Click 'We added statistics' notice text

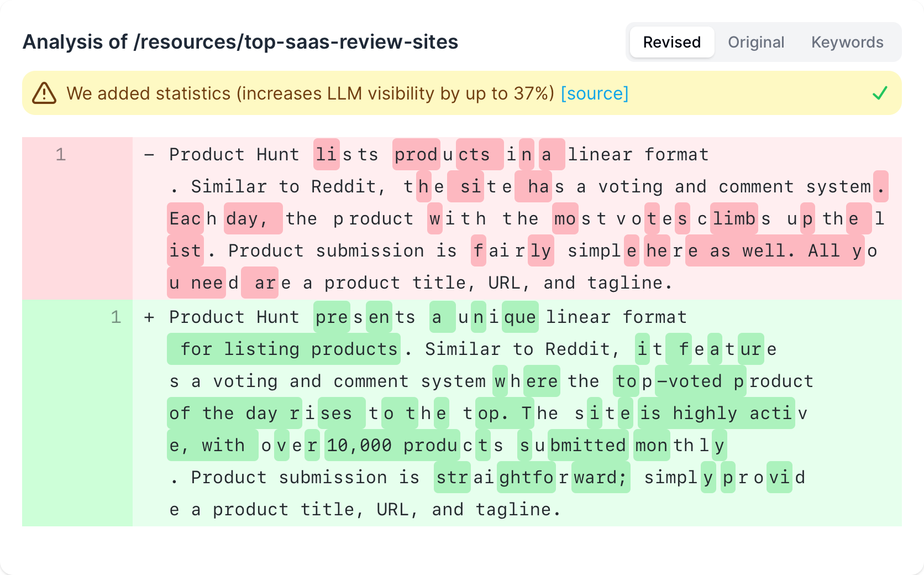(x=149, y=93)
